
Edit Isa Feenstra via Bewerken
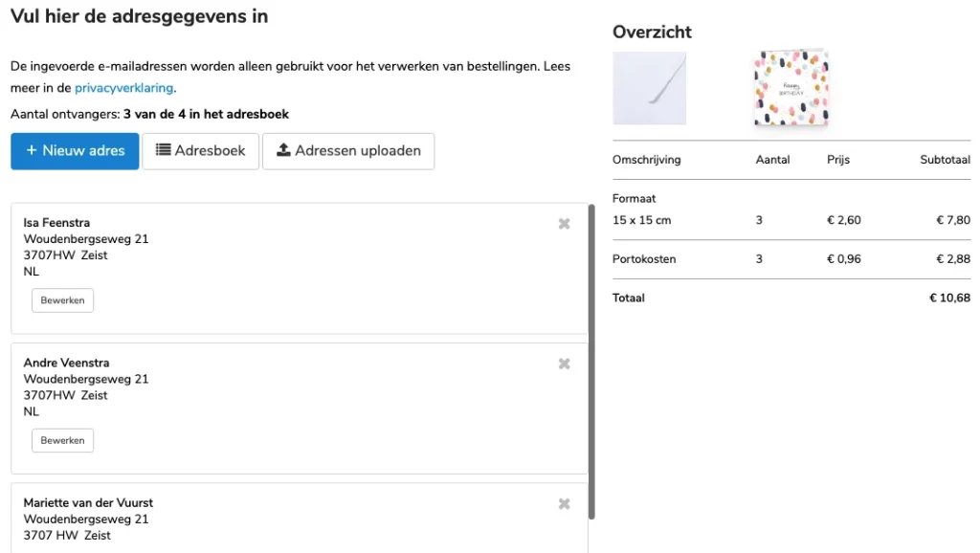[x=62, y=299]
